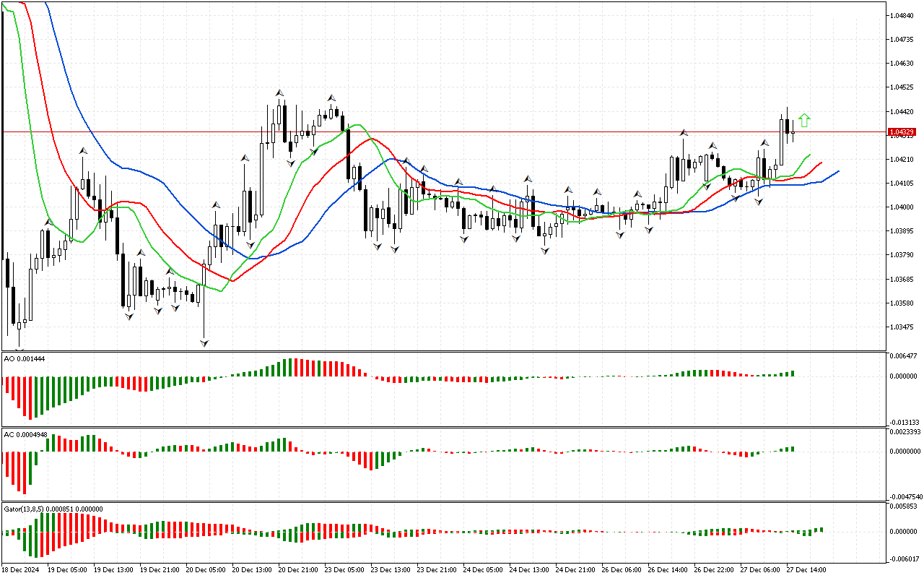
Task: Click the 19 Dec 21:00 time label
Action: click(160, 570)
